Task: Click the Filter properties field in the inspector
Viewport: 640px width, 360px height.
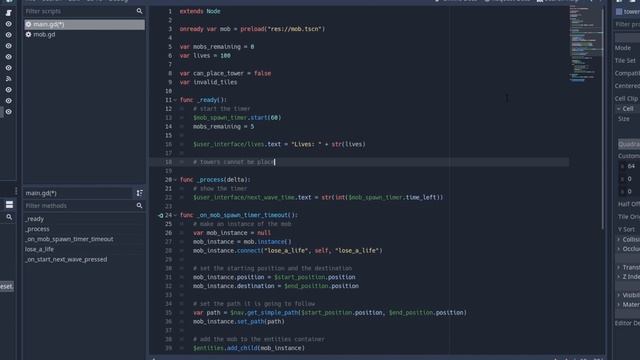Action: [x=627, y=24]
